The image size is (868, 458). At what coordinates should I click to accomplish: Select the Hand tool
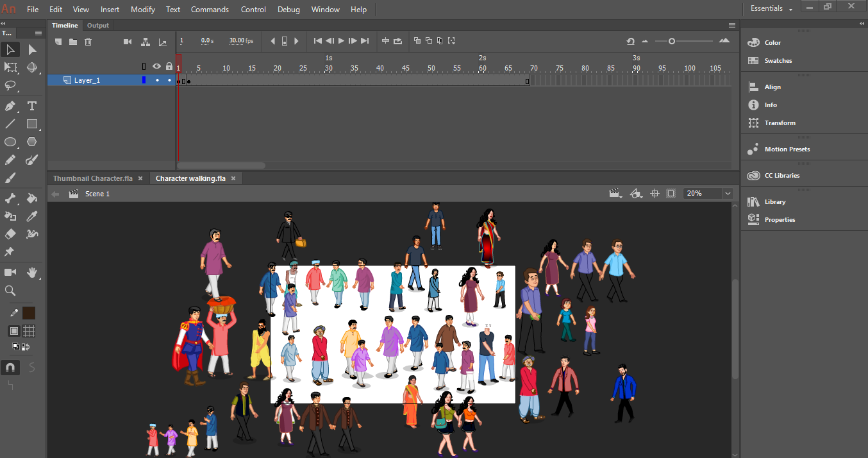pyautogui.click(x=32, y=273)
